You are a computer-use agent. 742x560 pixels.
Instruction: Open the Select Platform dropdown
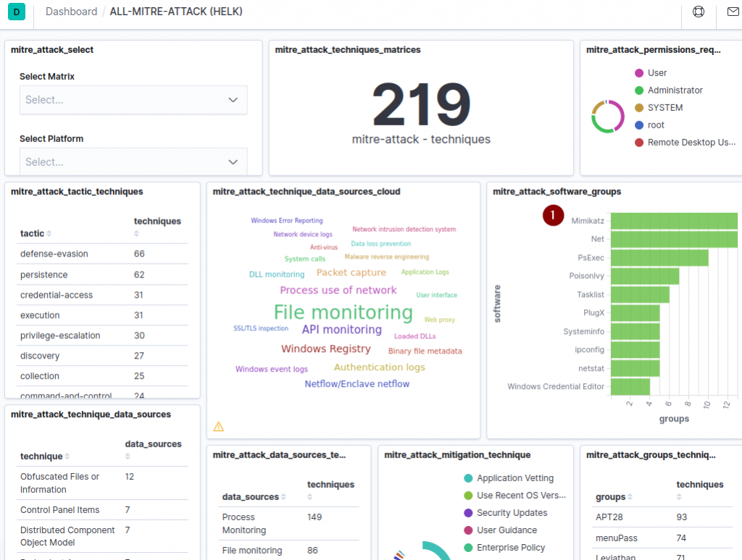[x=133, y=162]
